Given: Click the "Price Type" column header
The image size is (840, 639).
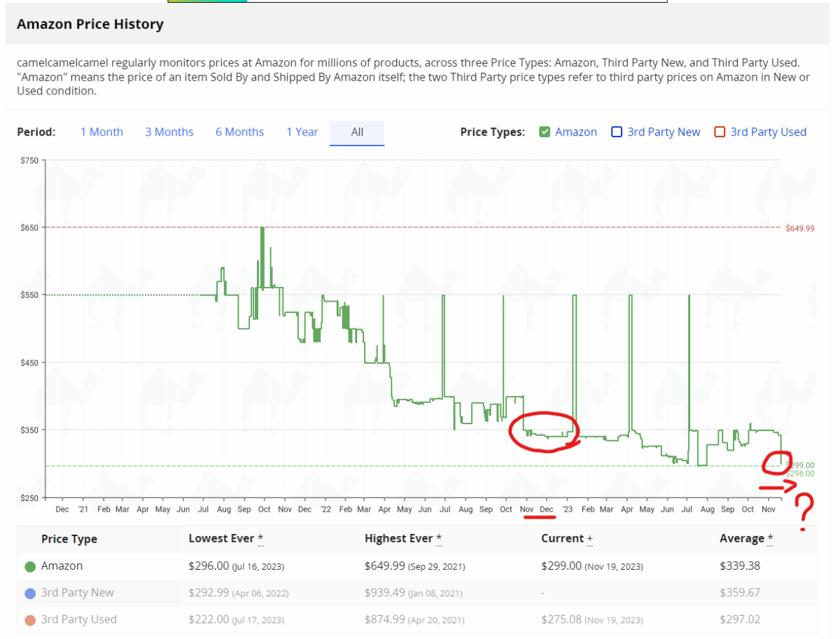Looking at the screenshot, I should click(69, 539).
